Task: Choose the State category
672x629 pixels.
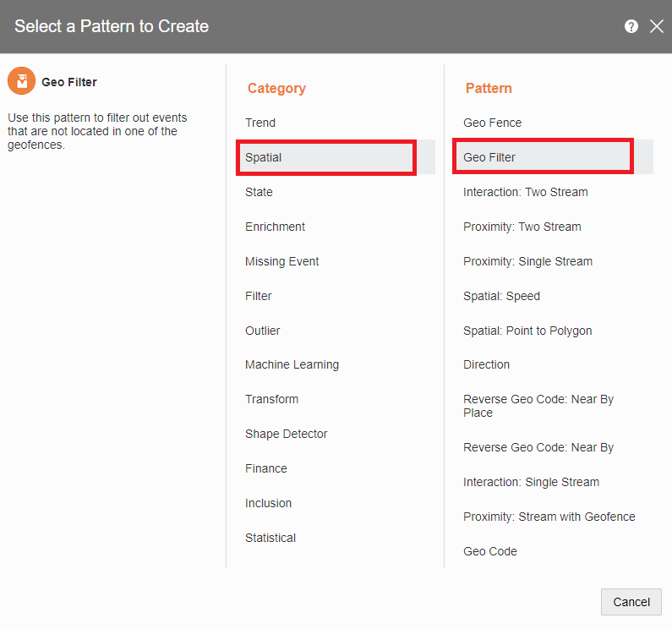Action: 259,192
